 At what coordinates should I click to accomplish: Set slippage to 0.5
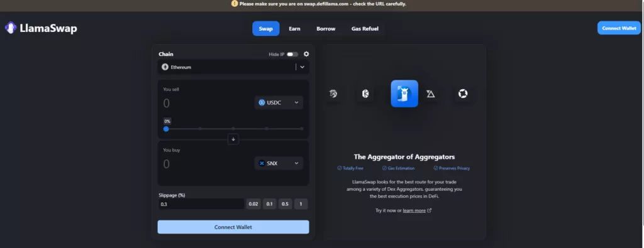tap(285, 204)
